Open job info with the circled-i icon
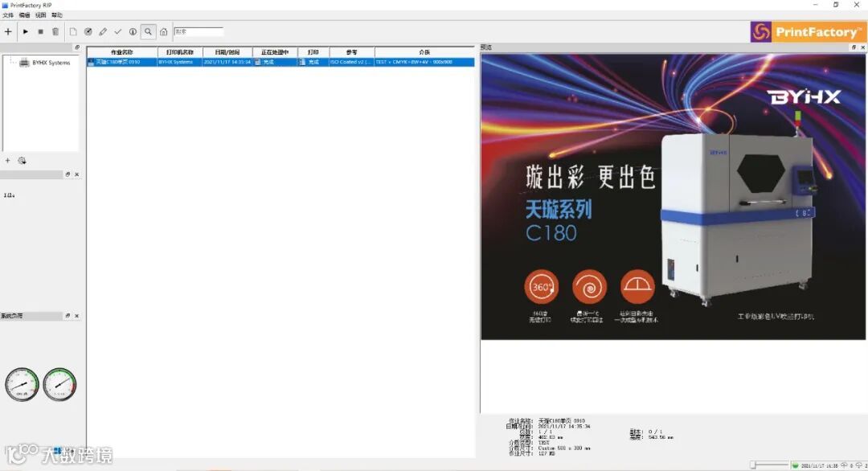This screenshot has height=471, width=868. [133, 31]
